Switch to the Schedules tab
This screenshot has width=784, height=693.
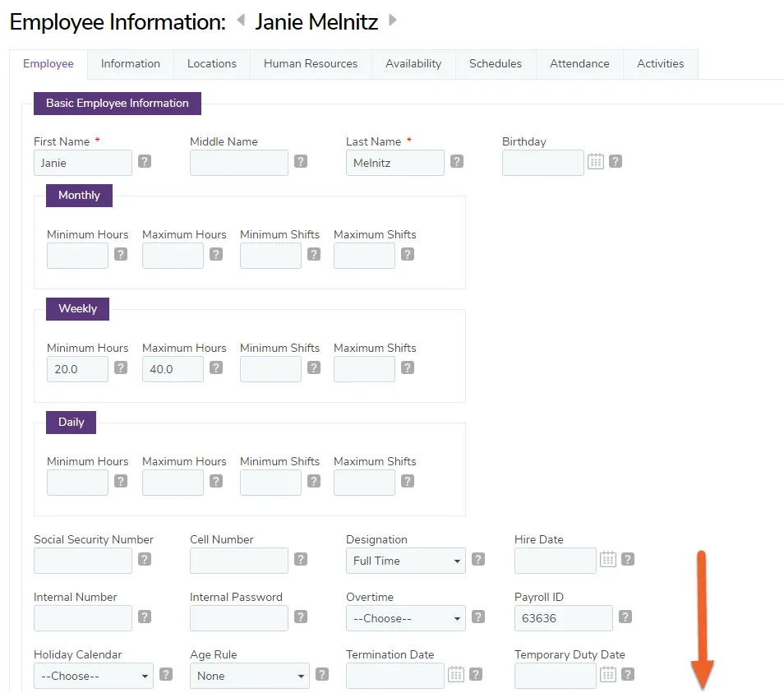496,64
